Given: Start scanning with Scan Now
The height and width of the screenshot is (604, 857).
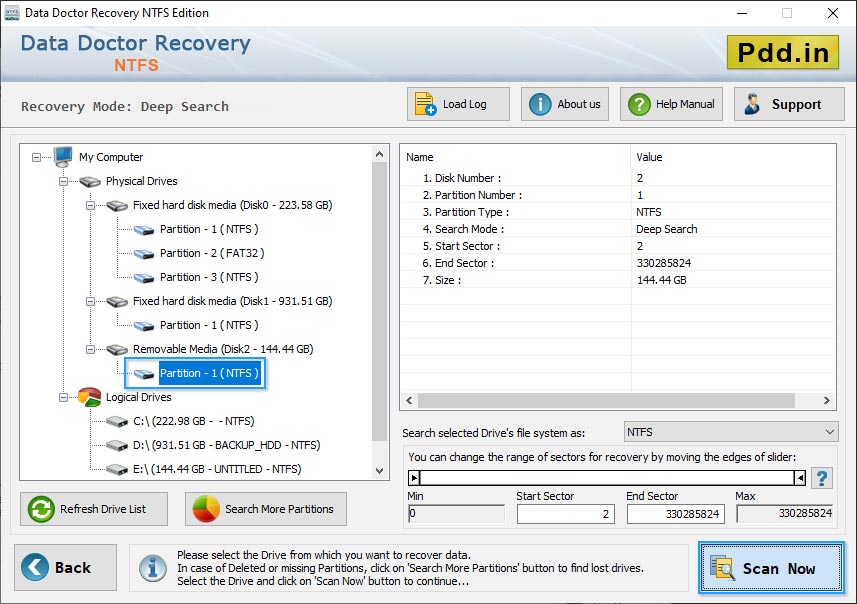Looking at the screenshot, I should 771,567.
